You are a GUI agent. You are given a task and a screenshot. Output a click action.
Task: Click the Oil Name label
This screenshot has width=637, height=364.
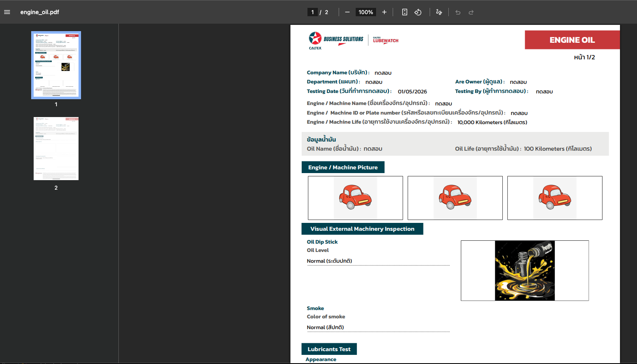pyautogui.click(x=334, y=149)
